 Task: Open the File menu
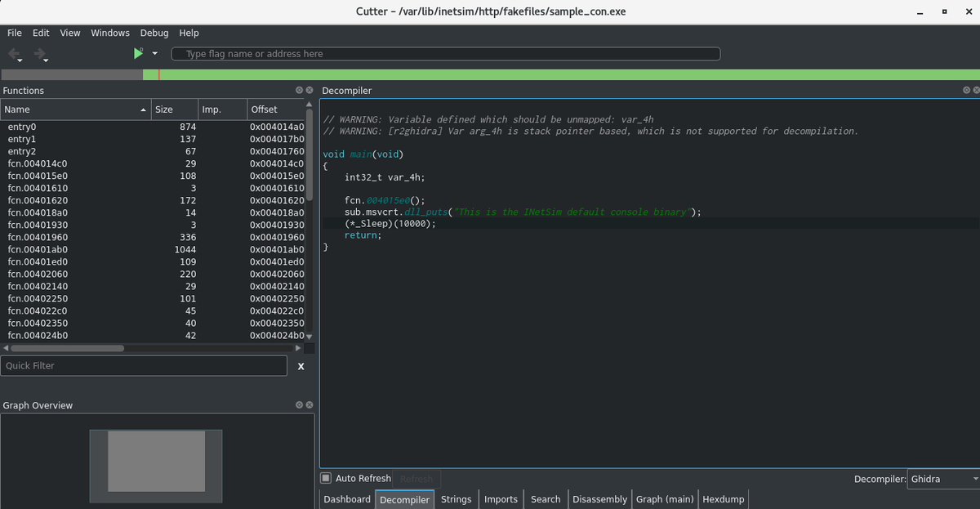[x=15, y=33]
